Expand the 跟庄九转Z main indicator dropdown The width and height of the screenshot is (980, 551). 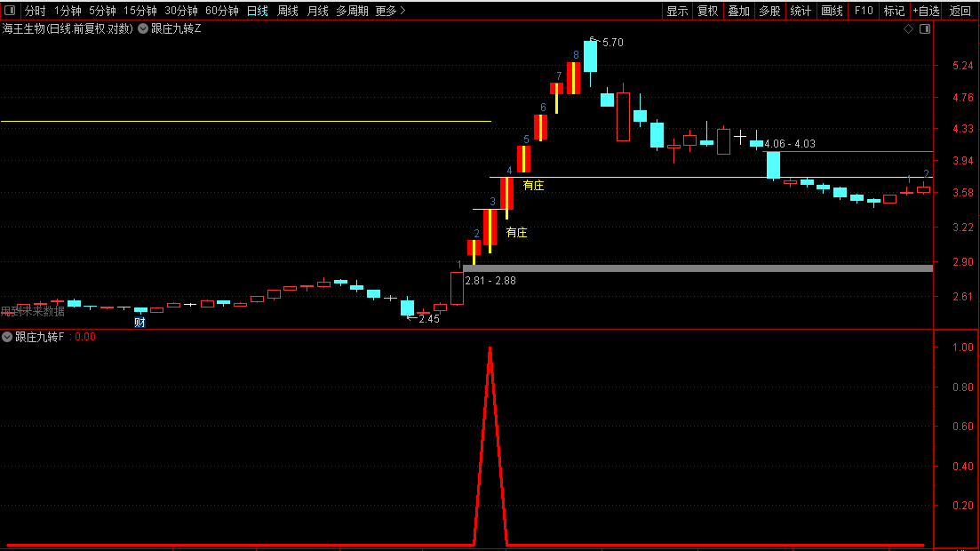click(143, 28)
